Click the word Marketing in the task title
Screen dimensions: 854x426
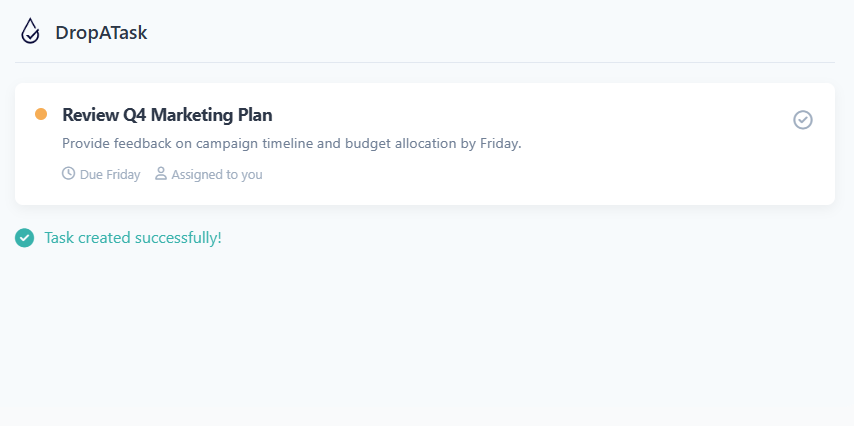[x=192, y=115]
